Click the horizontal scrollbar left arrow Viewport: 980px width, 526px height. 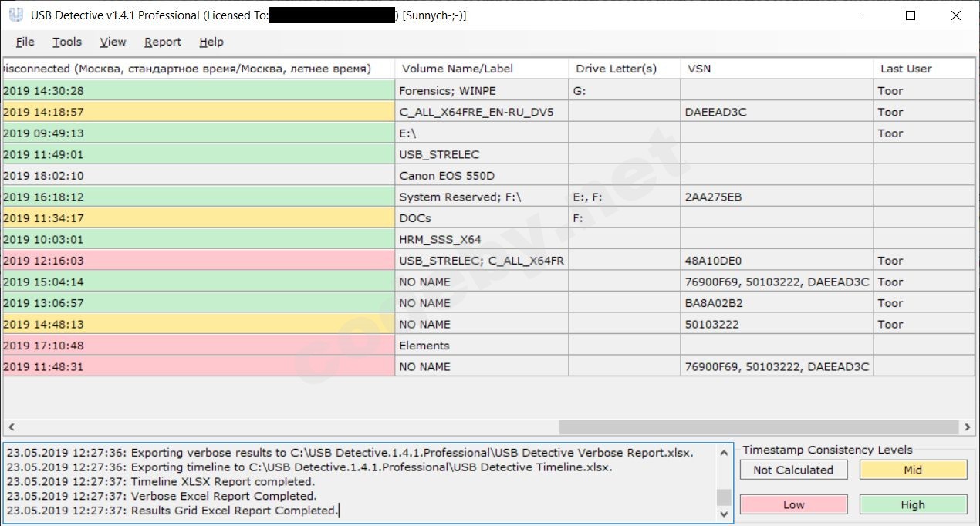point(10,427)
